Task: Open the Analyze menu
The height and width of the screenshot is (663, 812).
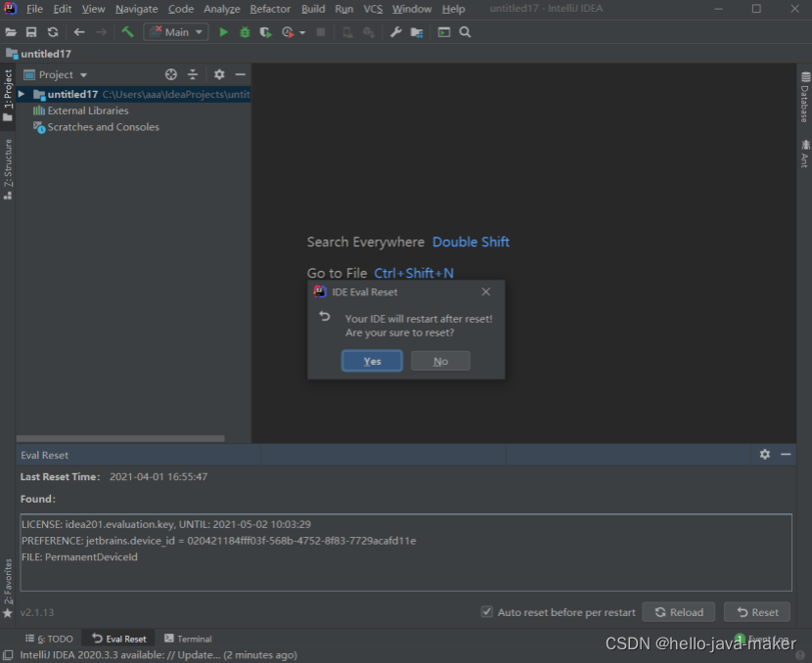Action: tap(222, 9)
